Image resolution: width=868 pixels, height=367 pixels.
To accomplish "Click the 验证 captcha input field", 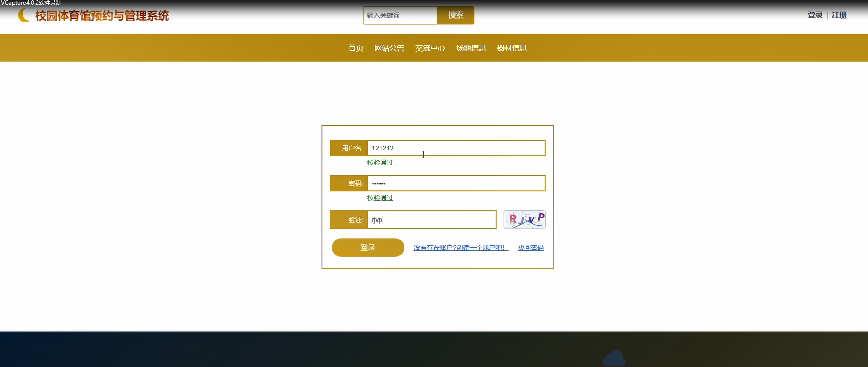I will [x=432, y=220].
